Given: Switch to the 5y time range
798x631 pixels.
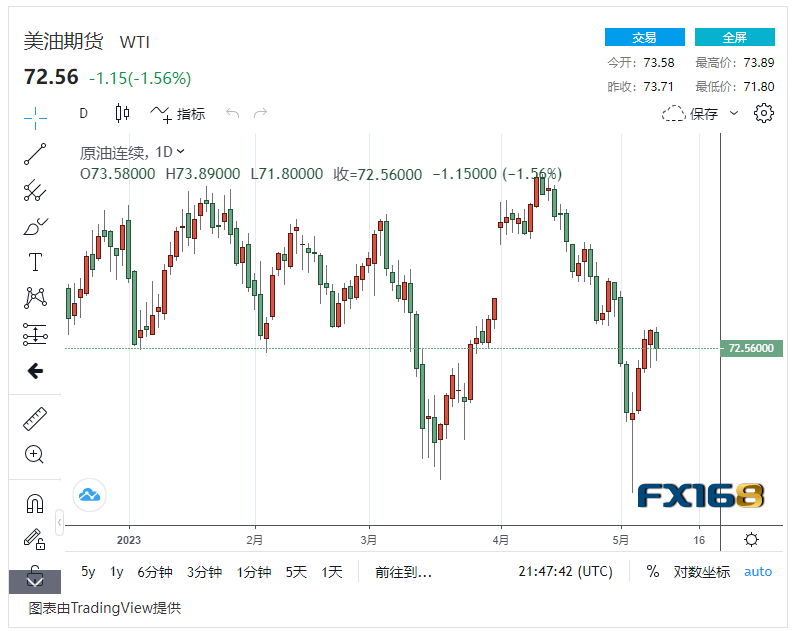Looking at the screenshot, I should [x=89, y=572].
